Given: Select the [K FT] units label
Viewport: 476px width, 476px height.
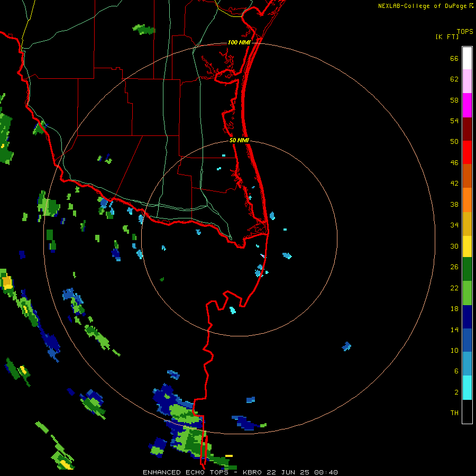Looking at the screenshot, I should (x=447, y=36).
